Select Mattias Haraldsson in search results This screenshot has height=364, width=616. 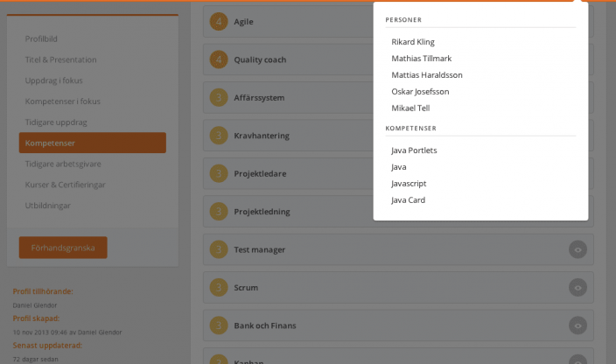pyautogui.click(x=427, y=75)
